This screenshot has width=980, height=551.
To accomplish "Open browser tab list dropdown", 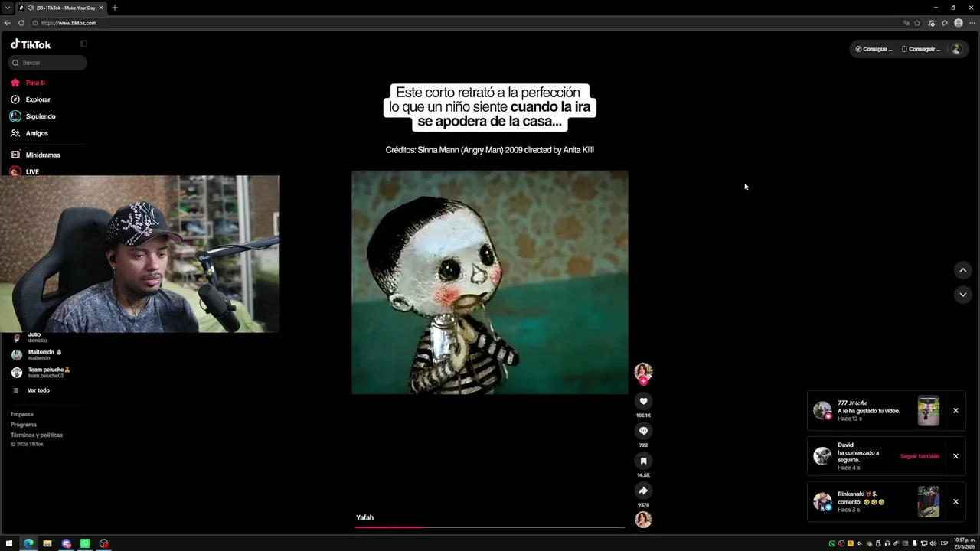I will (x=7, y=8).
